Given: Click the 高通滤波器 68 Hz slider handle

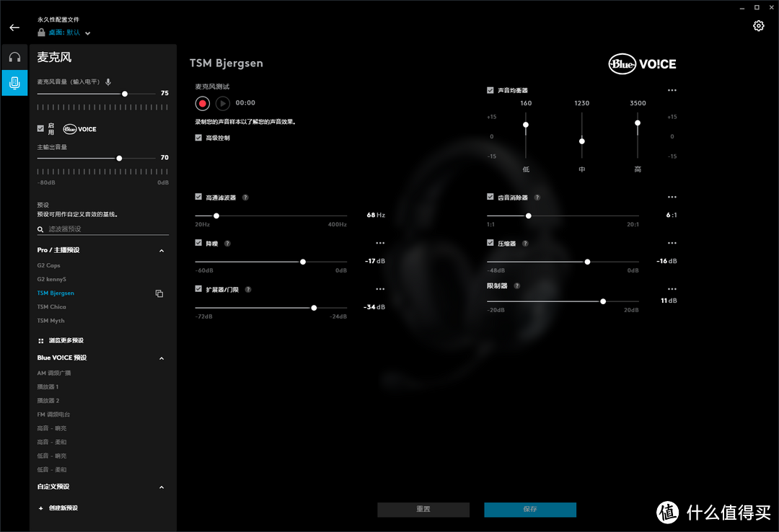Looking at the screenshot, I should pyautogui.click(x=216, y=216).
